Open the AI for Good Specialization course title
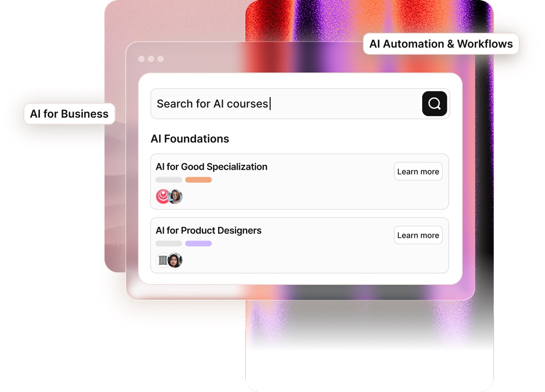Viewport: 545px width, 392px height. click(x=212, y=167)
